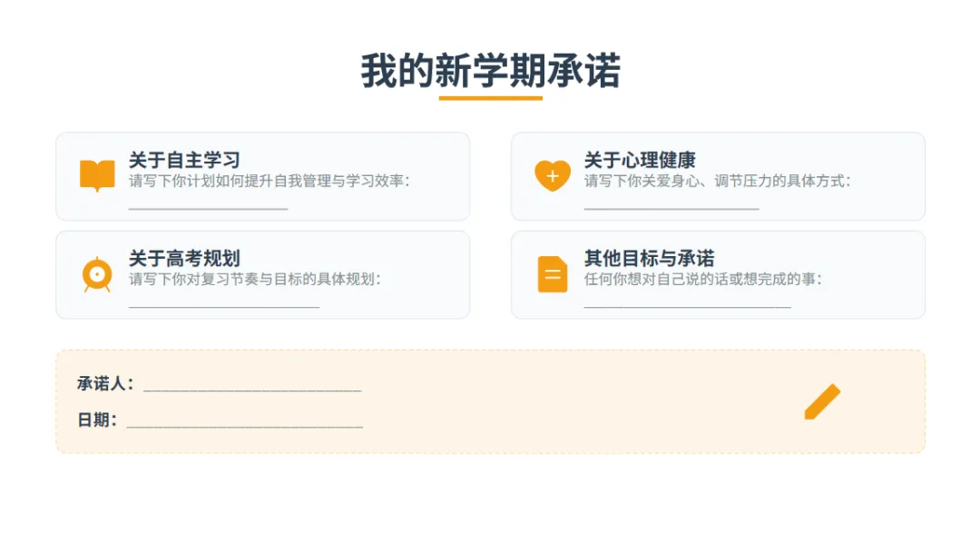This screenshot has height=554, width=980.
Task: Click the blank line after 日期
Action: [244, 427]
